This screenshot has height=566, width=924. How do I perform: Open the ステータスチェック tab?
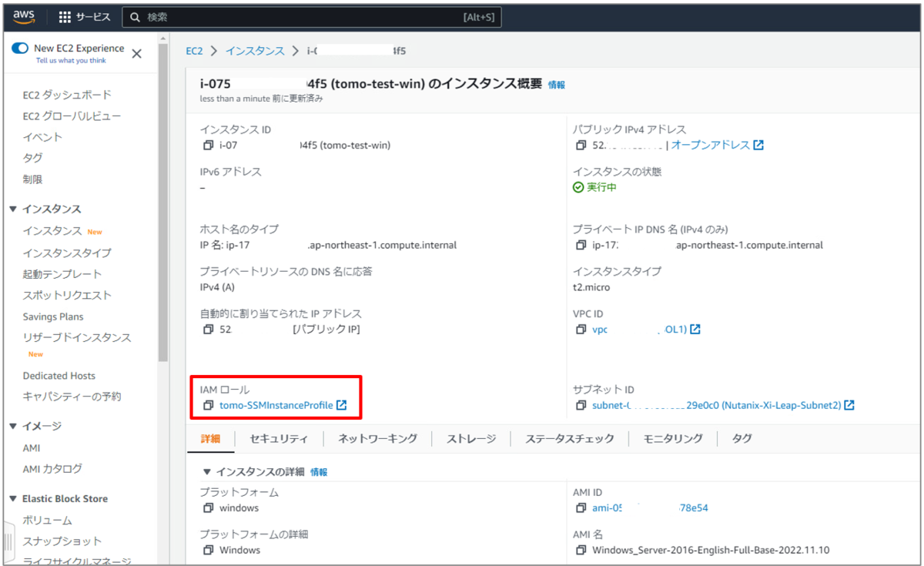[x=570, y=438]
